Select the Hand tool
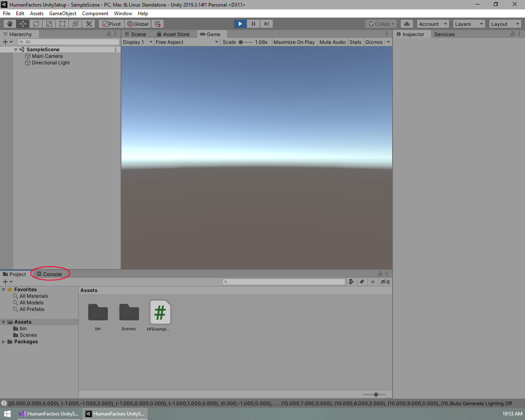 click(10, 24)
